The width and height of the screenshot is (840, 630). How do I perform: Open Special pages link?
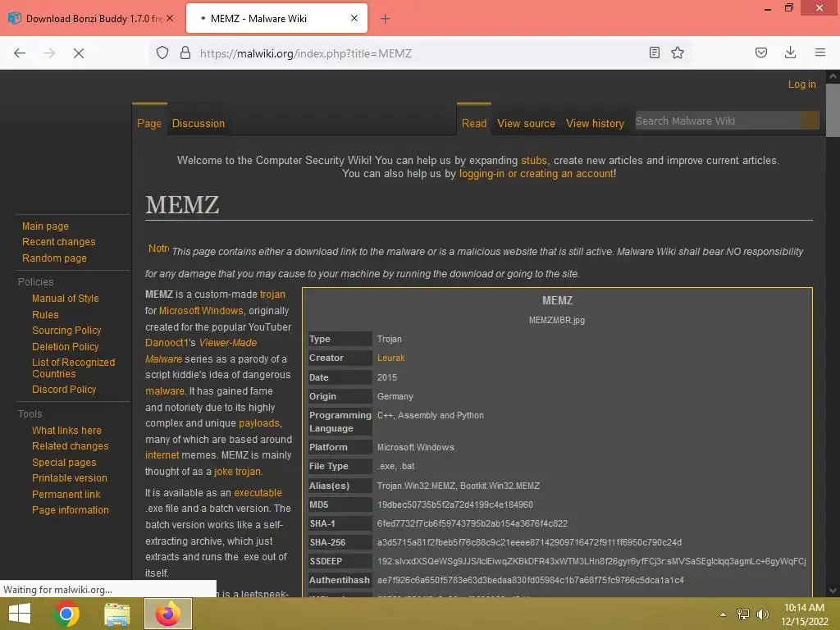coord(64,462)
